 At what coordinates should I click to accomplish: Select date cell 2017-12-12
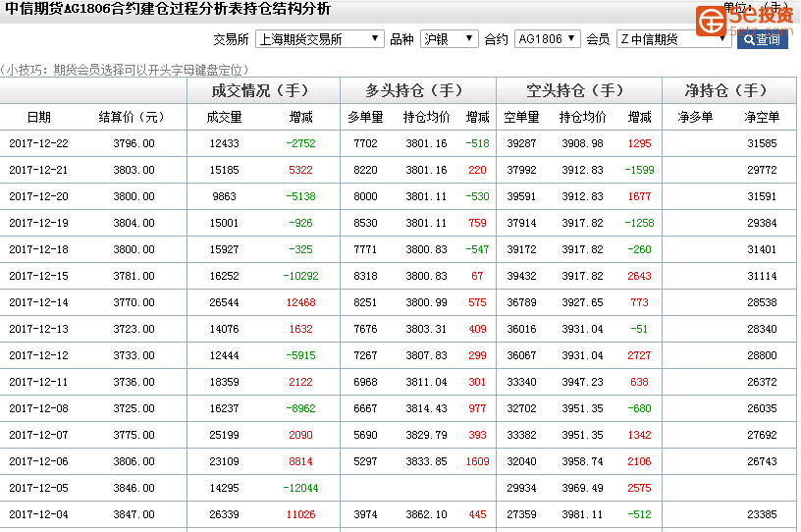pos(38,355)
